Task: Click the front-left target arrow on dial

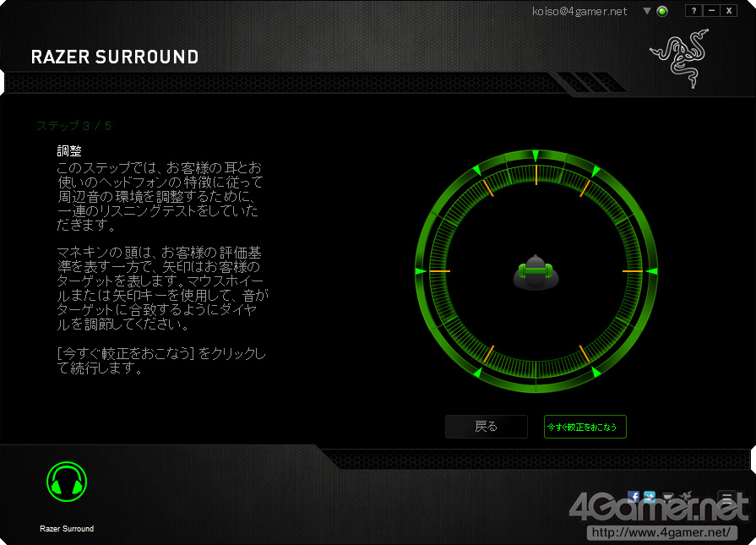Action: tap(476, 170)
